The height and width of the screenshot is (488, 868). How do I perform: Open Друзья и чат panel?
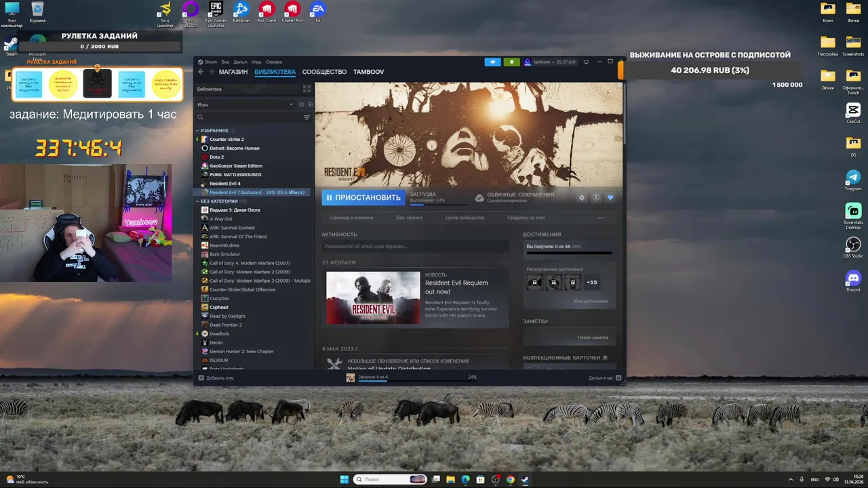pyautogui.click(x=605, y=378)
